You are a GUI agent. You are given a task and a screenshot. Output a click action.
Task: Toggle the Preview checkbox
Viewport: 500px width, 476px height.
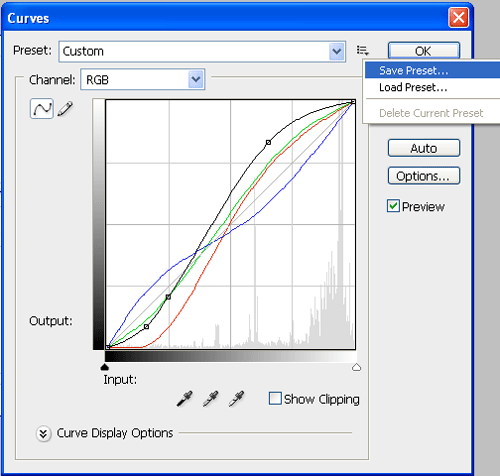coord(393,206)
